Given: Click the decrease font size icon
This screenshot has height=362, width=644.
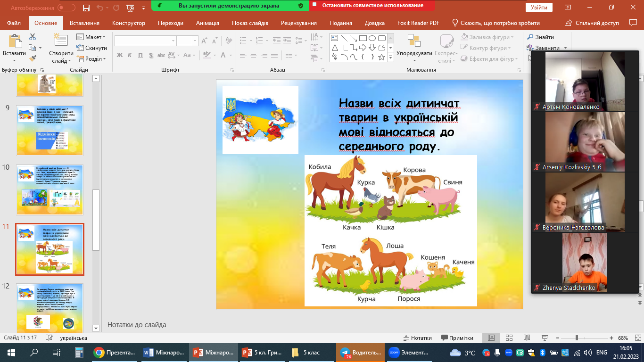Looking at the screenshot, I should 215,41.
